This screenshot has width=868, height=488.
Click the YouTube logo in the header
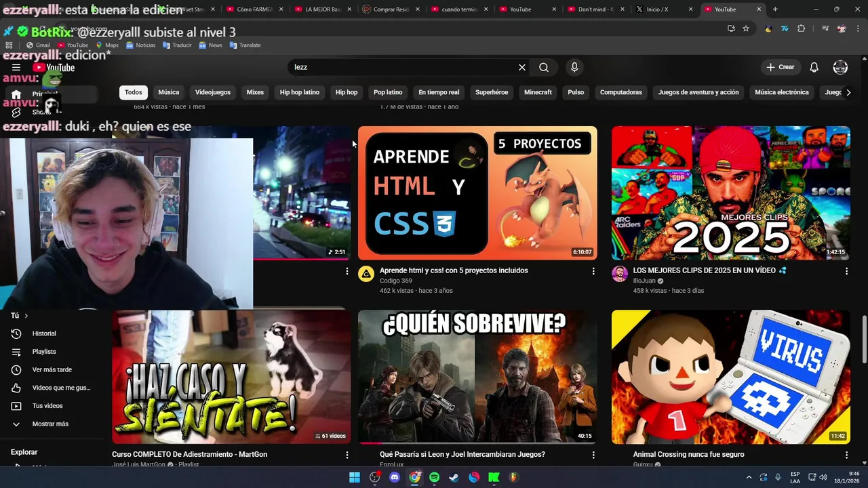[54, 67]
